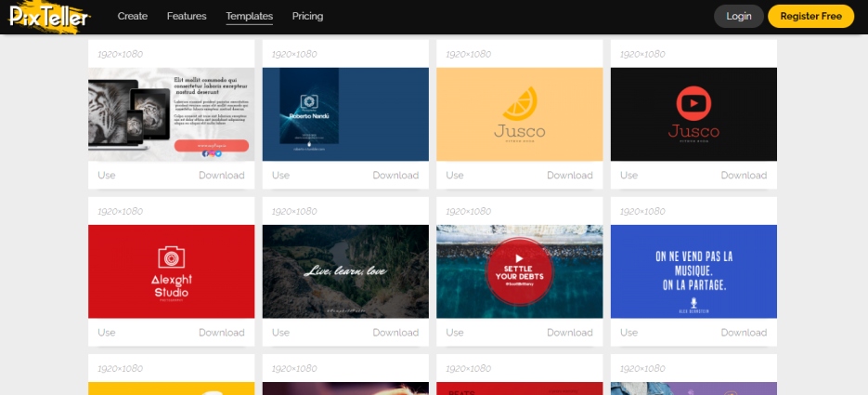Open the orange Jusco lemon slice template

[519, 114]
